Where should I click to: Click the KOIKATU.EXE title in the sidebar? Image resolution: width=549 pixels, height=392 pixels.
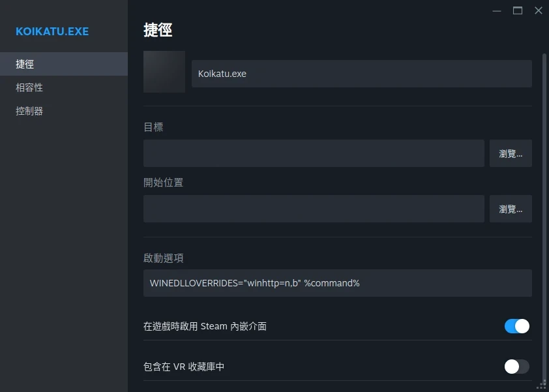(x=52, y=31)
